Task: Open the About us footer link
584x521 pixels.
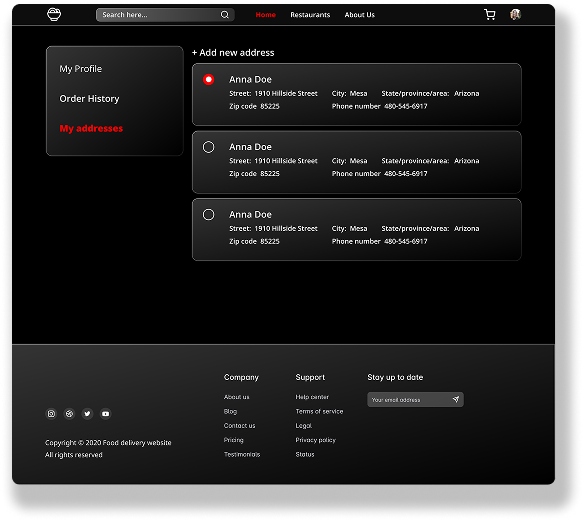Action: pyautogui.click(x=237, y=397)
